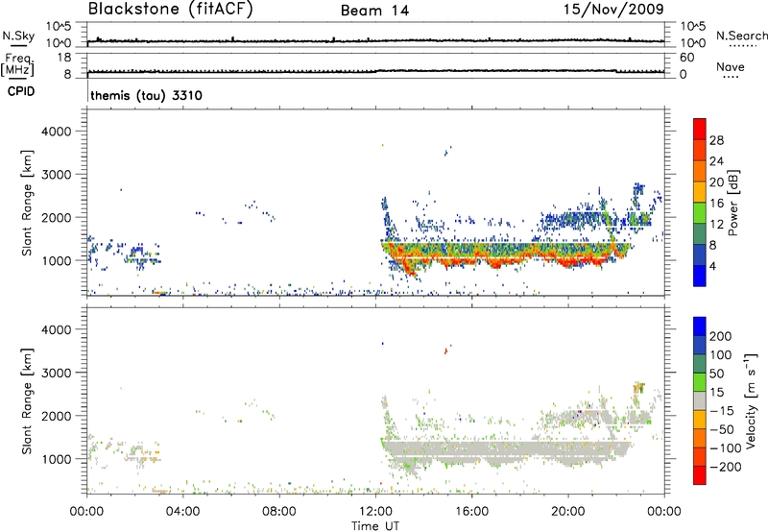This screenshot has height=532, width=768.
Task: Click the left '10^5' tick on the noise axis
Action: pos(59,26)
